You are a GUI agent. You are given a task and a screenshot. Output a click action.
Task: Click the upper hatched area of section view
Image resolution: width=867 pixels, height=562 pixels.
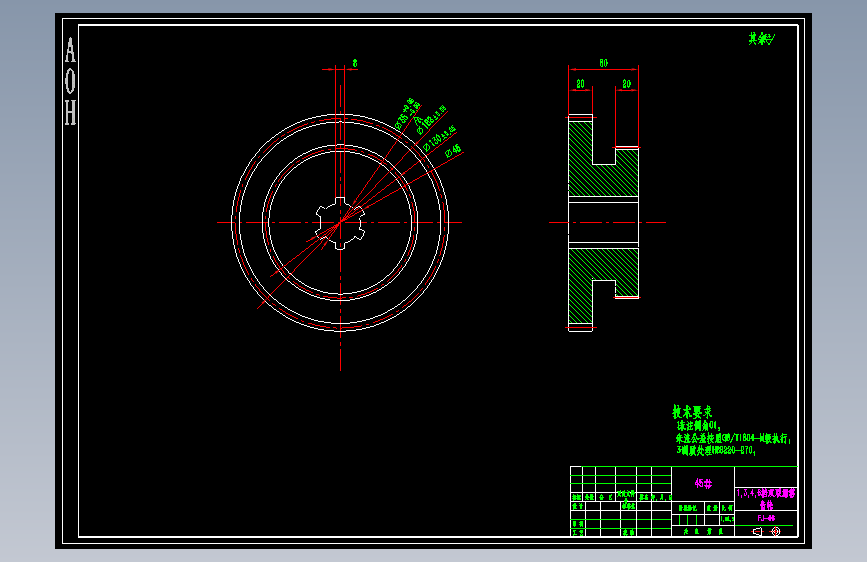point(603,169)
